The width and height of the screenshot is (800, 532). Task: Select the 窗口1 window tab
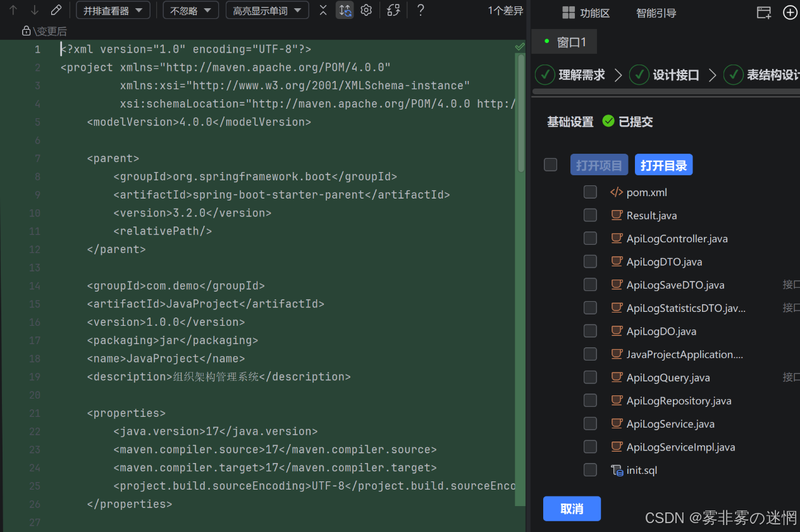tap(565, 42)
